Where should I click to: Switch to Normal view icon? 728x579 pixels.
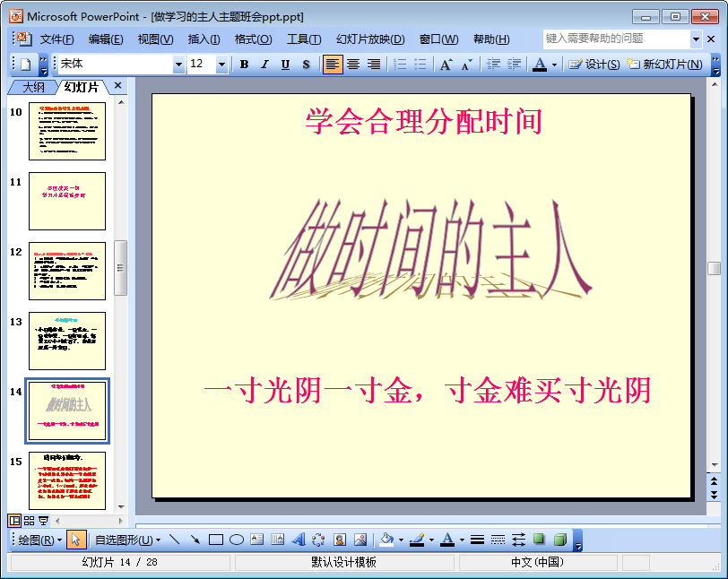click(15, 521)
